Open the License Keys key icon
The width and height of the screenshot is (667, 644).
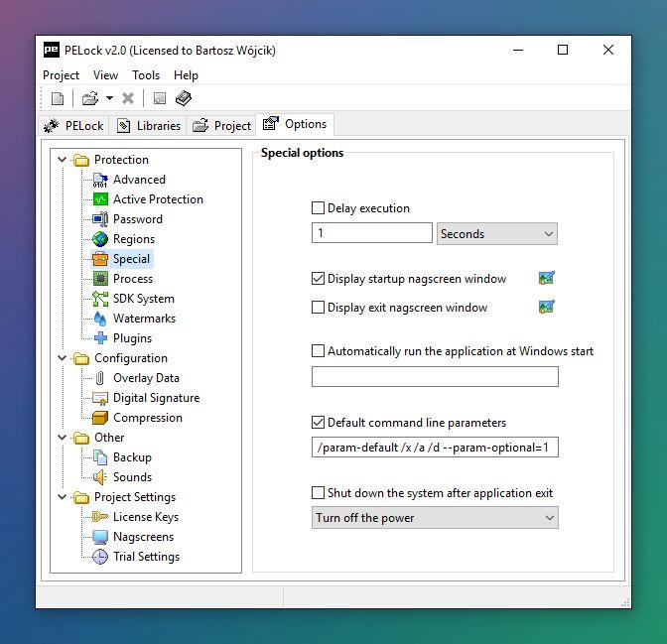(100, 517)
